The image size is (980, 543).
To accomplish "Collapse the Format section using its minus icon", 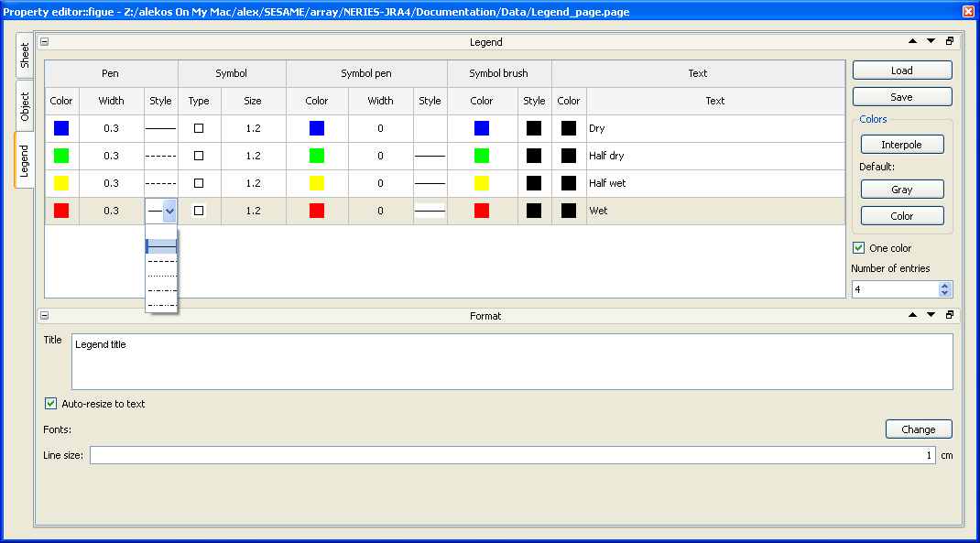I will 44,316.
